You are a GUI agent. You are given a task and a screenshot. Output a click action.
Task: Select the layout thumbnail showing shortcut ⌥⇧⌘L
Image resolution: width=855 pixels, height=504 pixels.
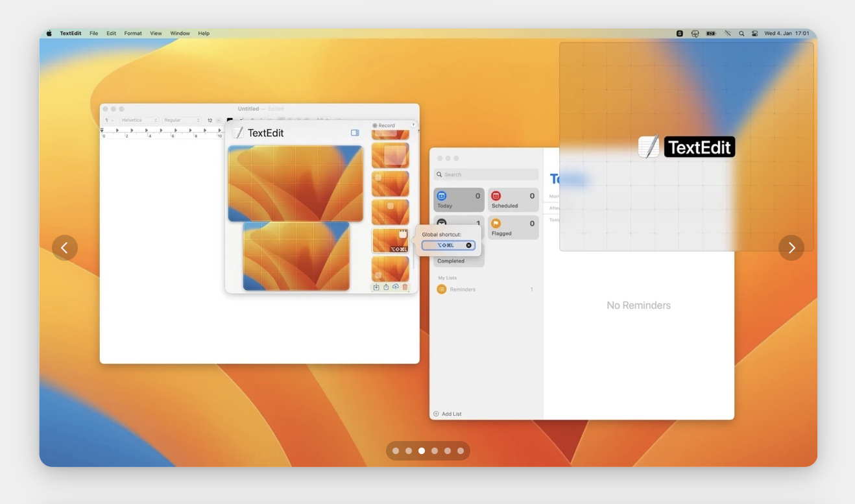(390, 241)
